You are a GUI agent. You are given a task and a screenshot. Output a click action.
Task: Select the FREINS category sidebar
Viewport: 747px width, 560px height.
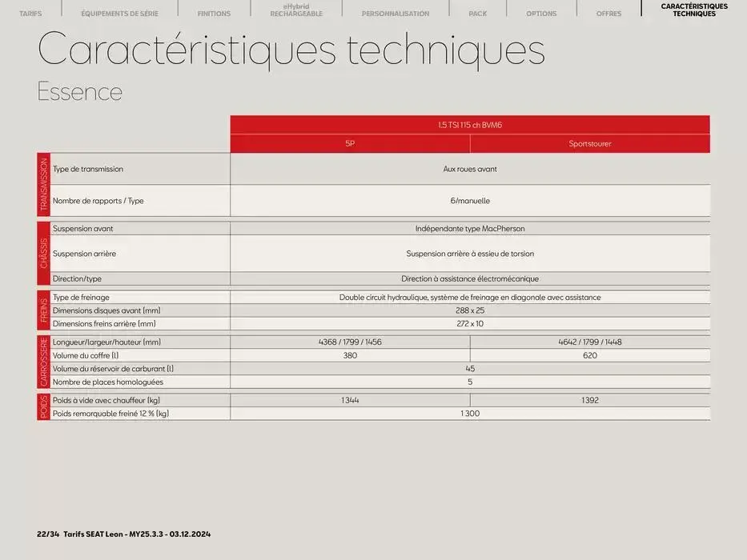pos(43,310)
